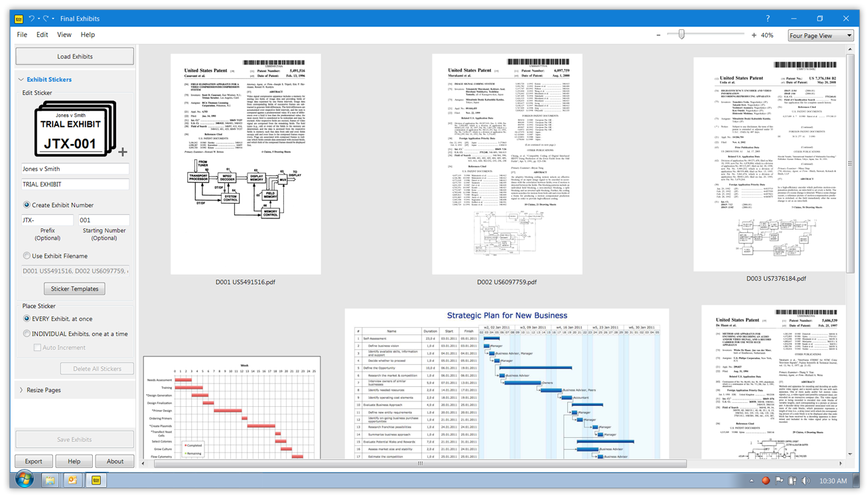Select INDIVIDUAL Exhibits, one at a time

[27, 334]
